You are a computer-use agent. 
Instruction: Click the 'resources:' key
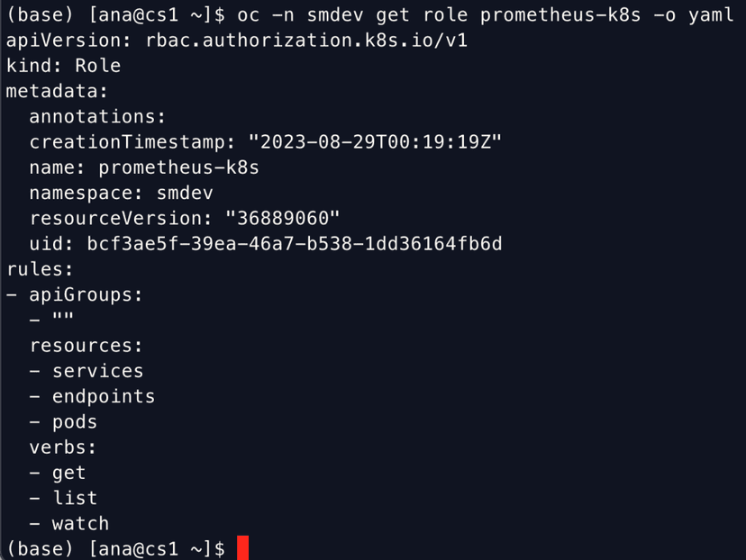[x=86, y=346]
